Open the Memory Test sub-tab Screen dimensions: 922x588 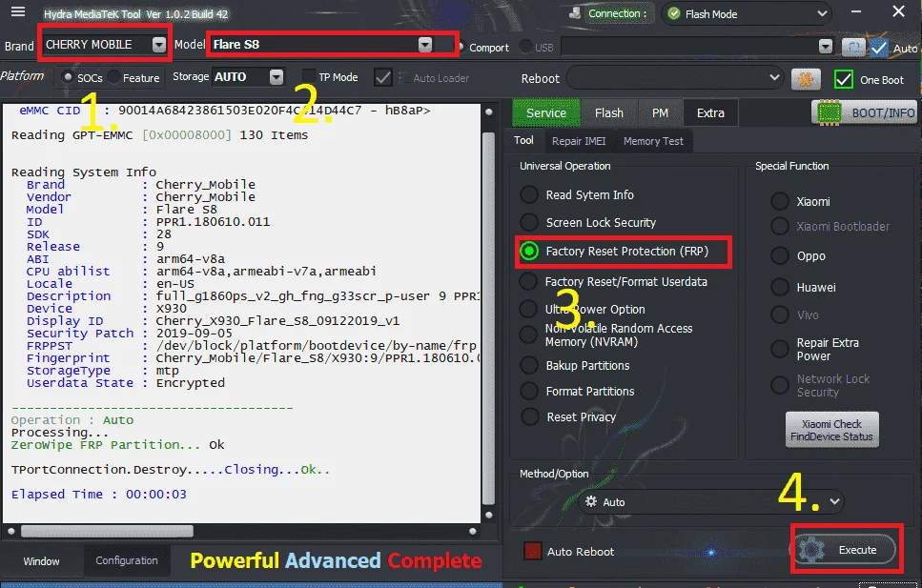tap(653, 141)
